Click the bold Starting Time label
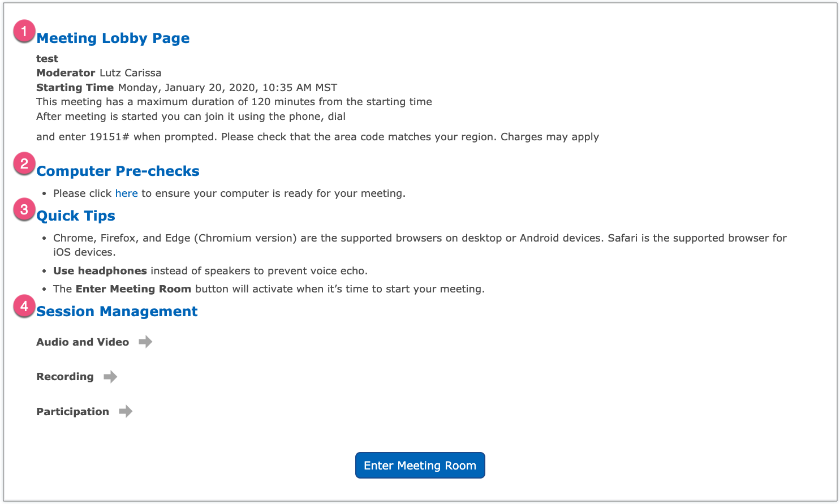This screenshot has width=840, height=504. click(75, 88)
